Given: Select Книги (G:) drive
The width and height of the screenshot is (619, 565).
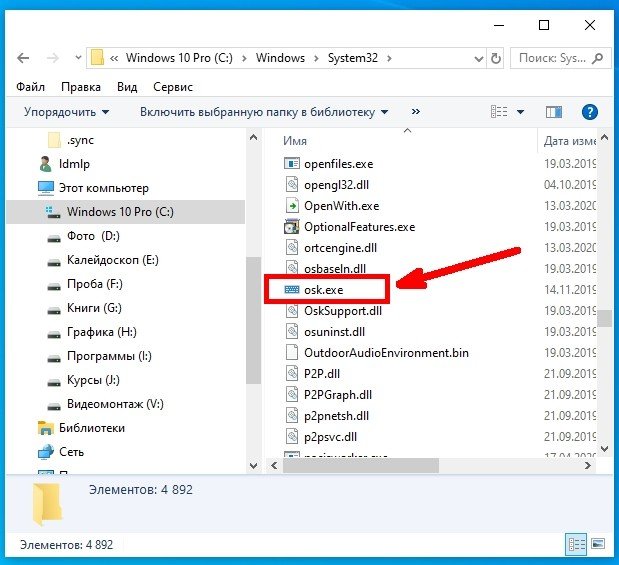Looking at the screenshot, I should [84, 308].
